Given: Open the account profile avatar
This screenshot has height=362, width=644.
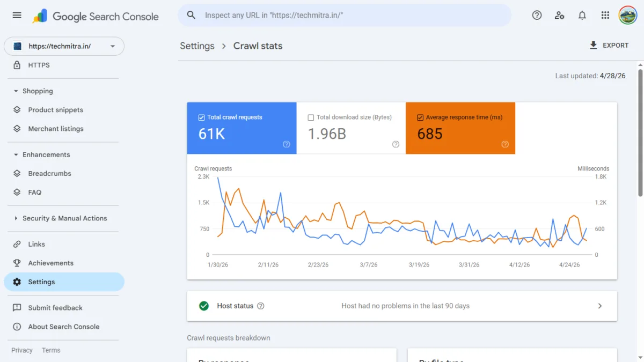Looking at the screenshot, I should [627, 16].
